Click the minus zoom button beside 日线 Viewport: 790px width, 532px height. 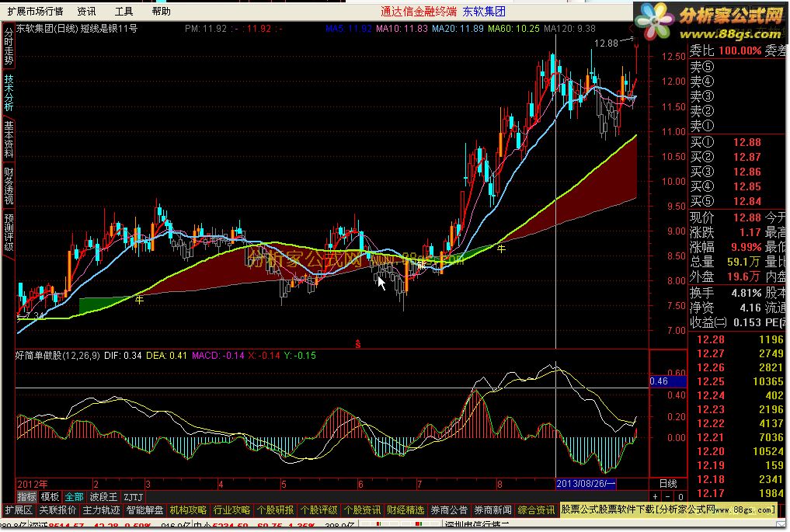(668, 497)
